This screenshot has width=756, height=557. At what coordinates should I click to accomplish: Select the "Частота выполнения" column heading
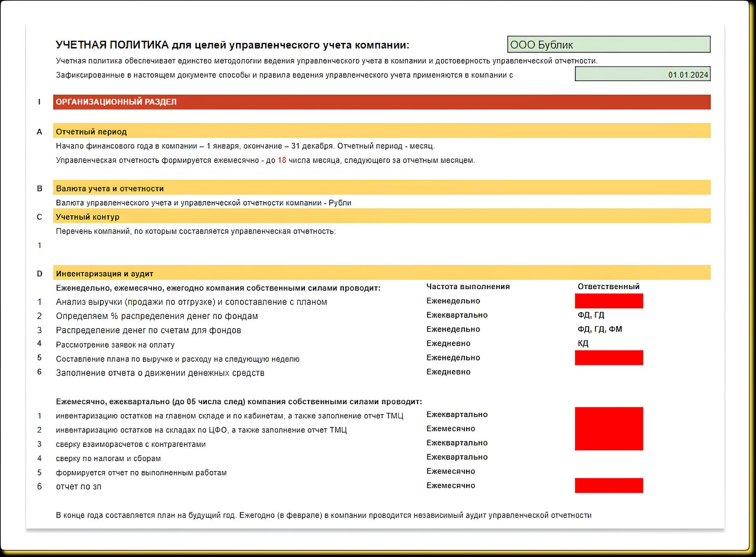pos(468,286)
